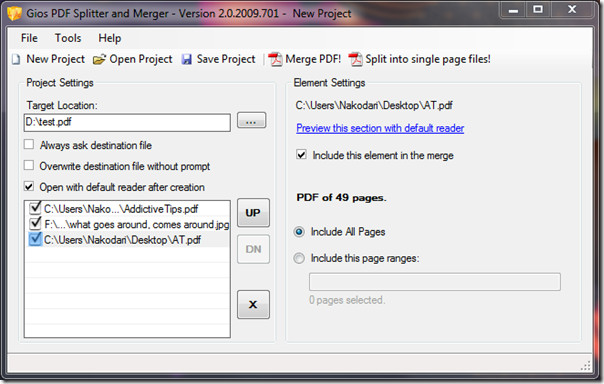The height and width of the screenshot is (384, 604).
Task: Minimize the Gios PDF Splitter window
Action: pos(513,10)
